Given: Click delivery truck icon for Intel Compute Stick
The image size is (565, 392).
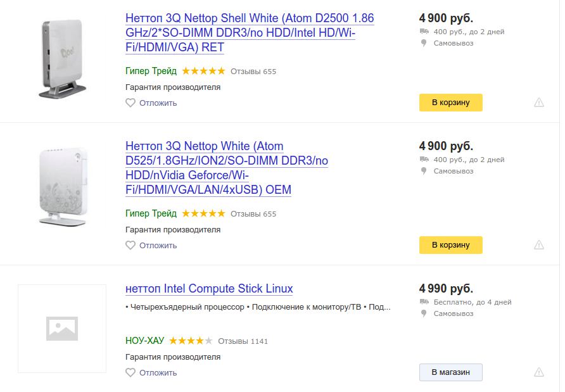Looking at the screenshot, I should point(424,302).
